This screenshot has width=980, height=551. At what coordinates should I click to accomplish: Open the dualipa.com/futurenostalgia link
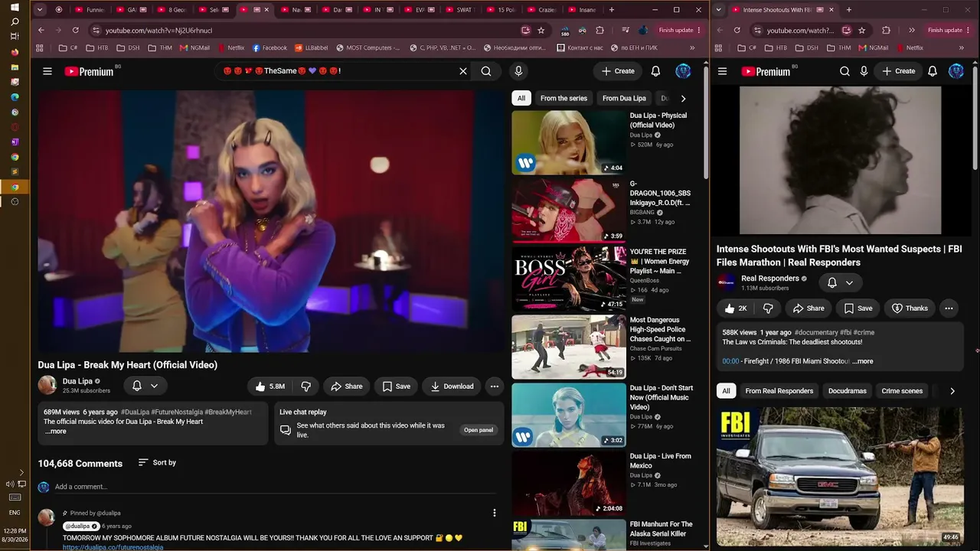113,547
